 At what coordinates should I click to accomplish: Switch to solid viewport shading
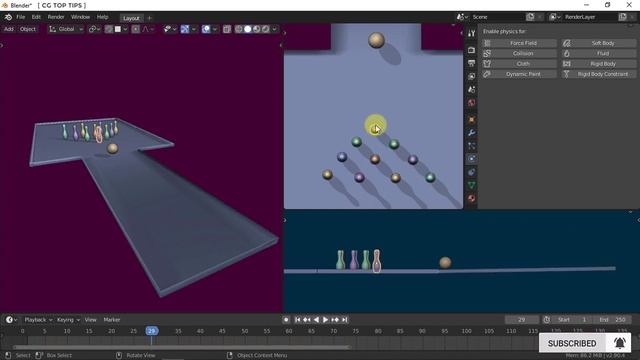point(248,29)
